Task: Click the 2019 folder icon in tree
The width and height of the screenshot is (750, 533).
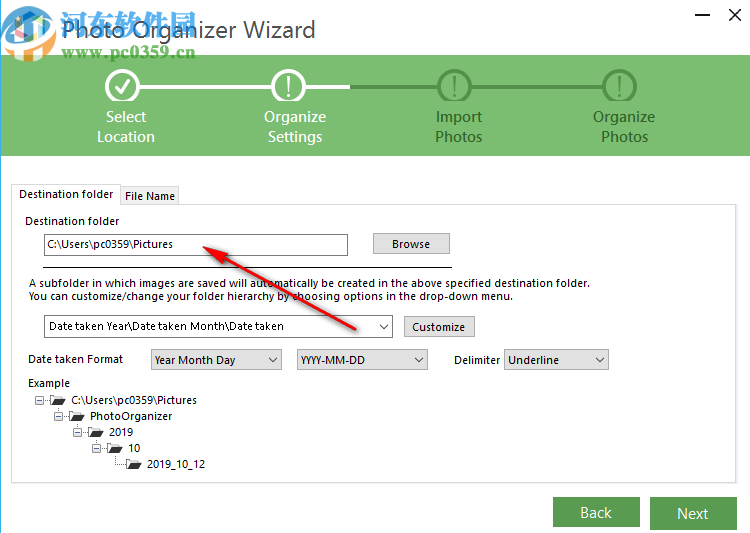Action: click(96, 432)
